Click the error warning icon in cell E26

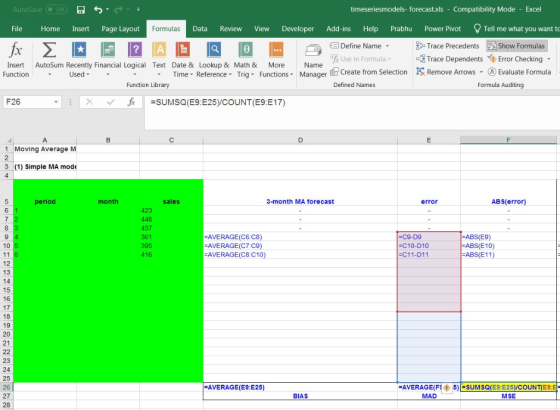point(446,388)
